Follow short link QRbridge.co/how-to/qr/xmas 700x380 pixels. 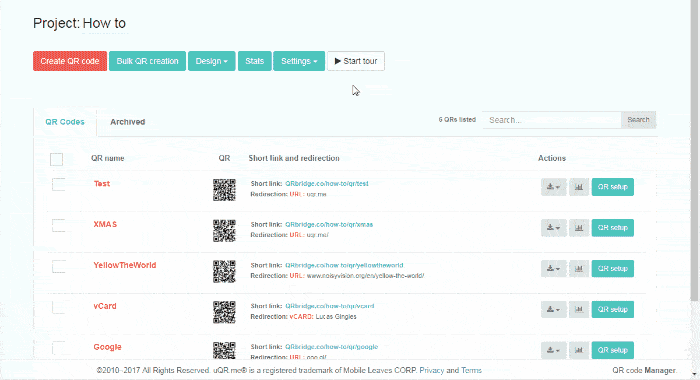coord(329,225)
